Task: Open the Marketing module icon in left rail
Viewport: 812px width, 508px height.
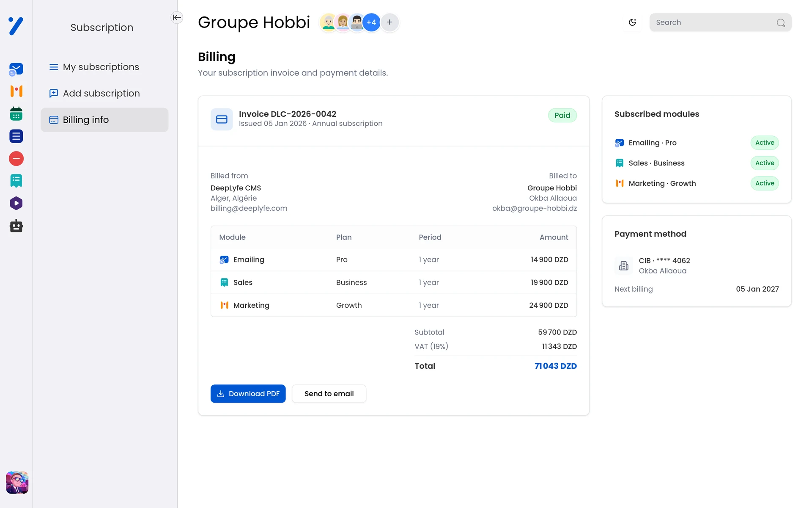Action: tap(16, 91)
